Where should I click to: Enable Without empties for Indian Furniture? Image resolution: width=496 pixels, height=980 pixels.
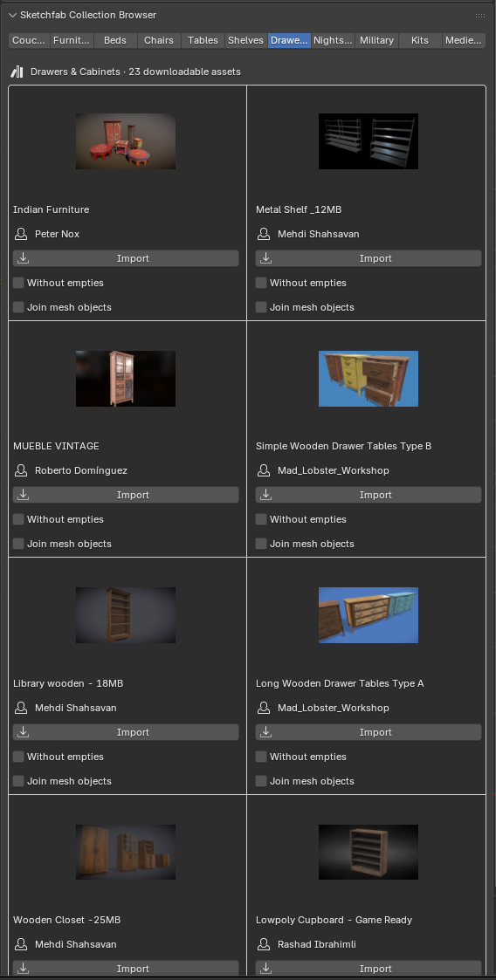(x=18, y=283)
